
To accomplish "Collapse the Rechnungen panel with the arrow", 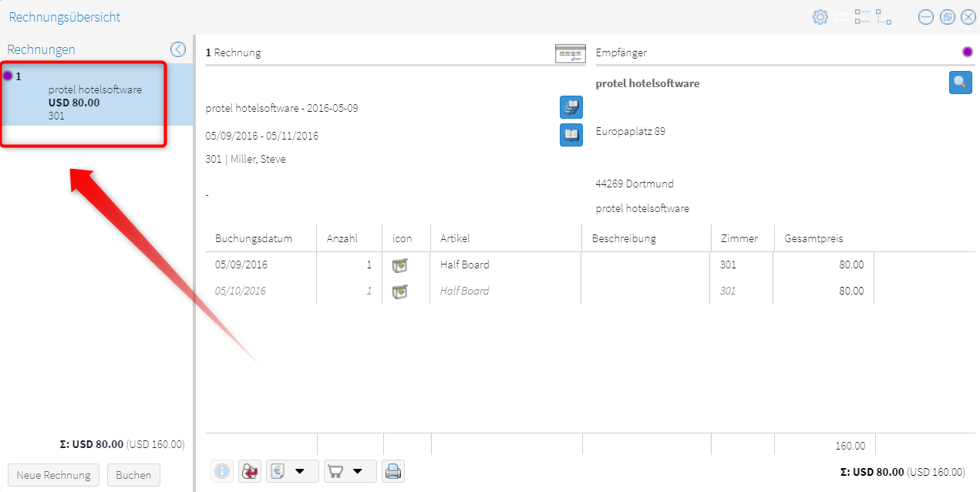I will point(178,49).
